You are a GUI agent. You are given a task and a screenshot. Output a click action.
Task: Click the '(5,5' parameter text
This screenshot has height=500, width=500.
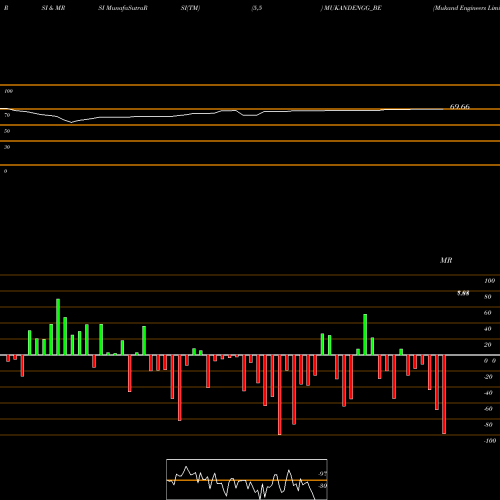click(x=257, y=8)
